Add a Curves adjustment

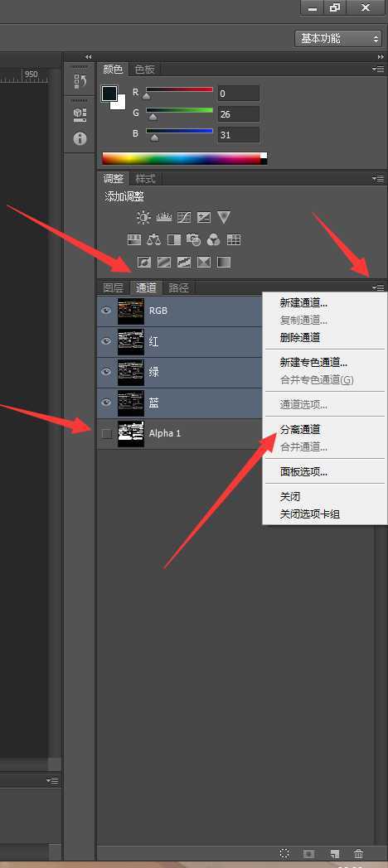point(183,218)
